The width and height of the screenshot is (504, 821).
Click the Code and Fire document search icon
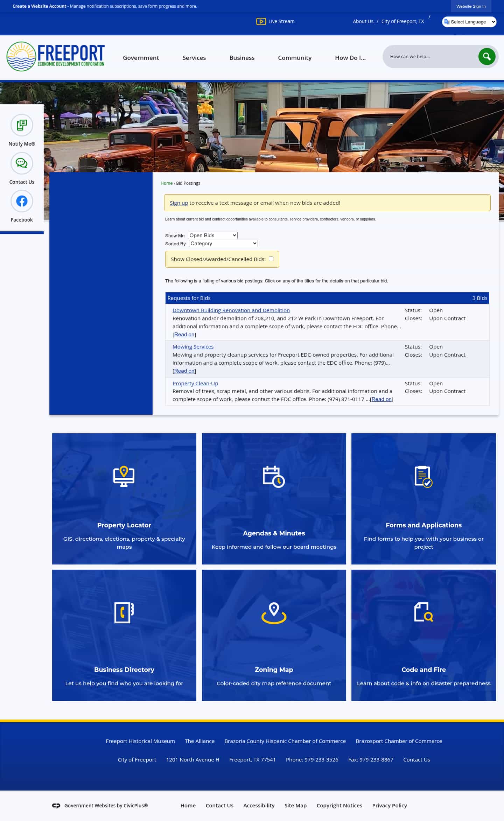click(x=423, y=612)
